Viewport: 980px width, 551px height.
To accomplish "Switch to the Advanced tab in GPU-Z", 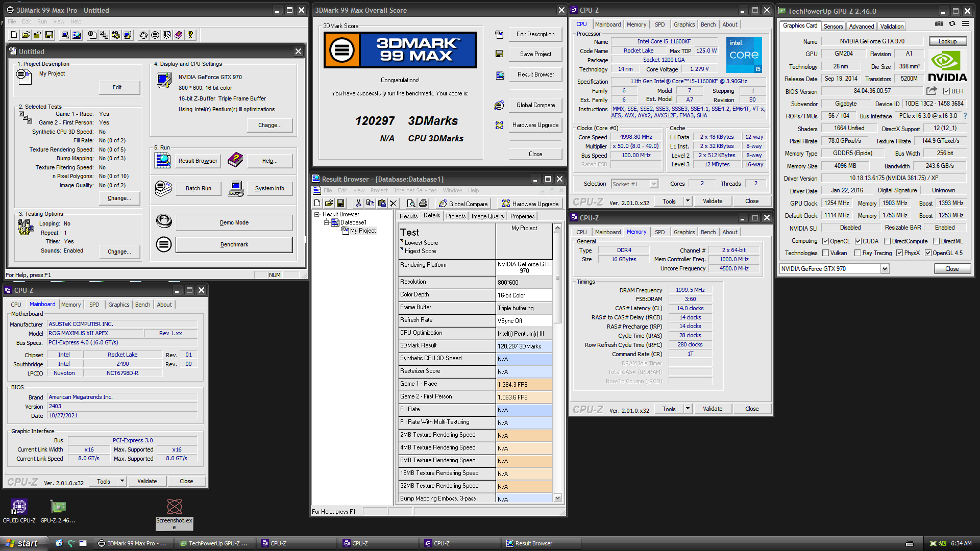I will click(x=862, y=26).
